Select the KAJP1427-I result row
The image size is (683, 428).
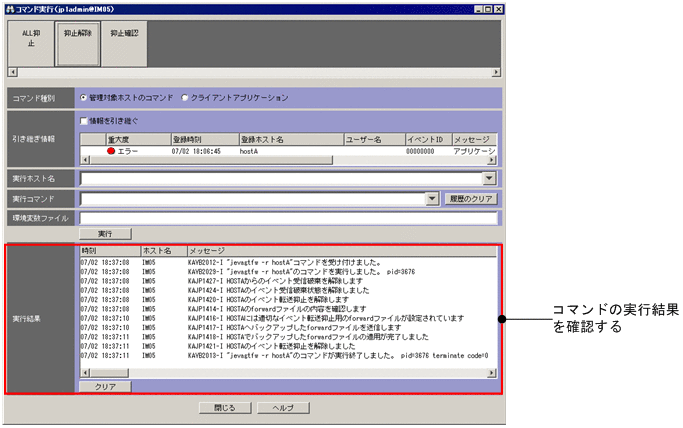(x=288, y=281)
